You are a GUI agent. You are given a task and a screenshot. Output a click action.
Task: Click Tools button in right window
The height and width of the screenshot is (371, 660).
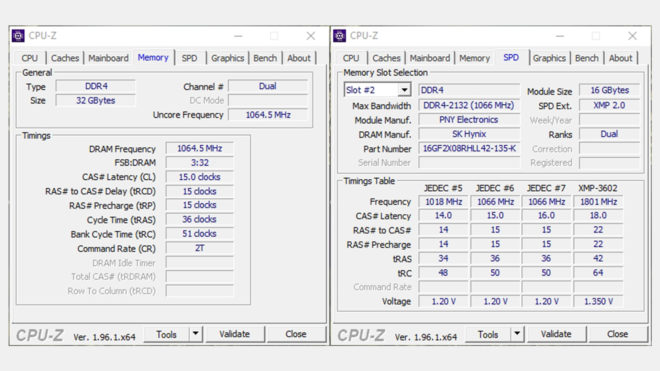click(x=488, y=334)
